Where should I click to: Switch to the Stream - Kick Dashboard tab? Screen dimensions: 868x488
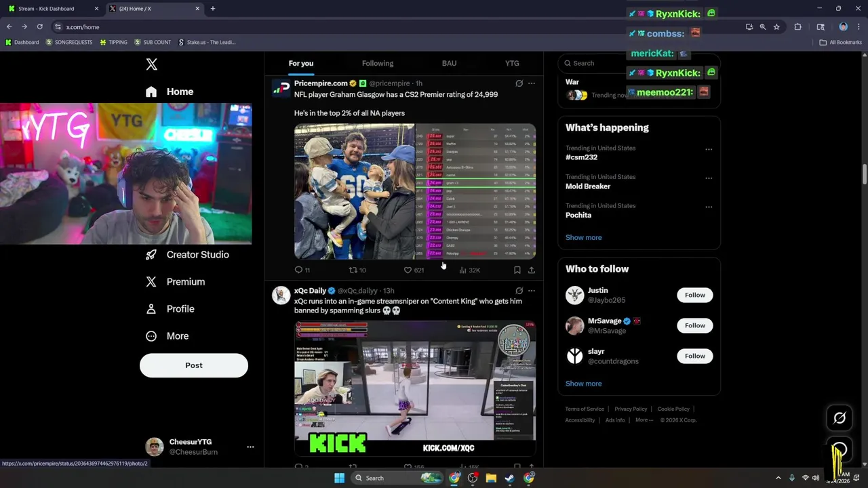click(x=52, y=9)
